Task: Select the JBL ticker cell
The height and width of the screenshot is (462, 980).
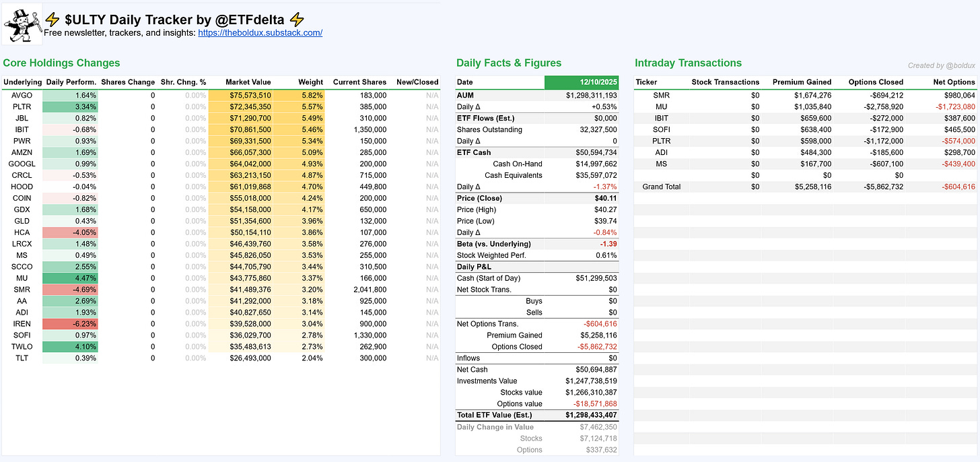Action: [x=22, y=119]
